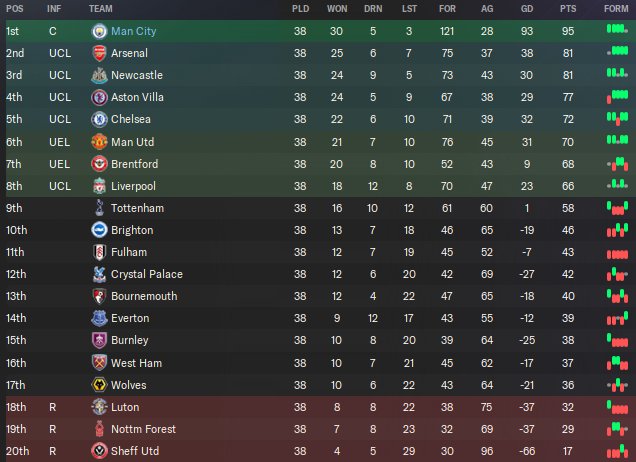Sort table by GD column header
The height and width of the screenshot is (462, 636).
[527, 9]
